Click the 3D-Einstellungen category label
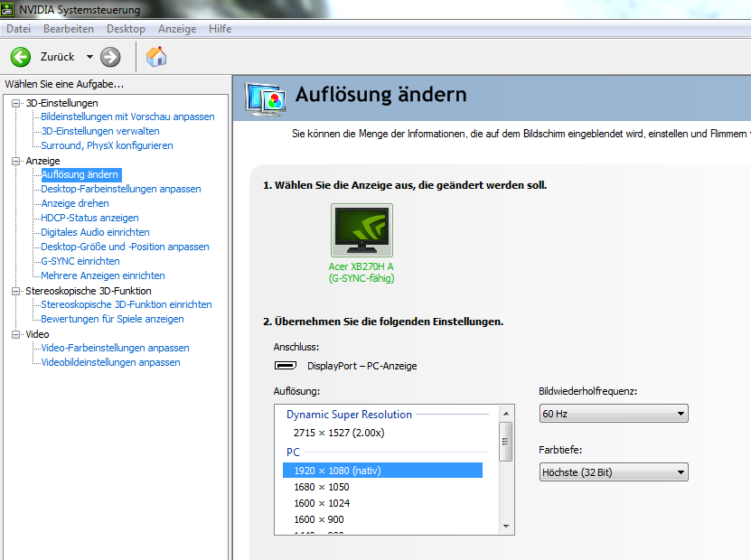The image size is (751, 560). tap(61, 103)
